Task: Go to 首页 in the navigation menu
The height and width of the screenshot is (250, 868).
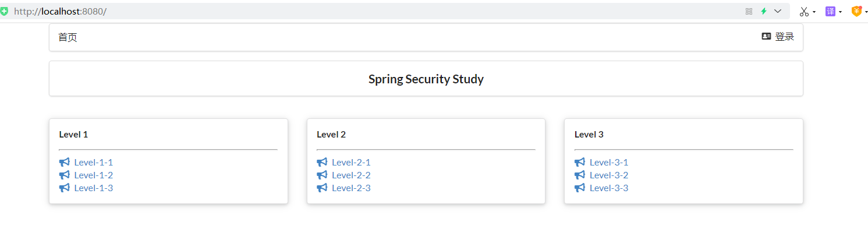Action: coord(68,37)
